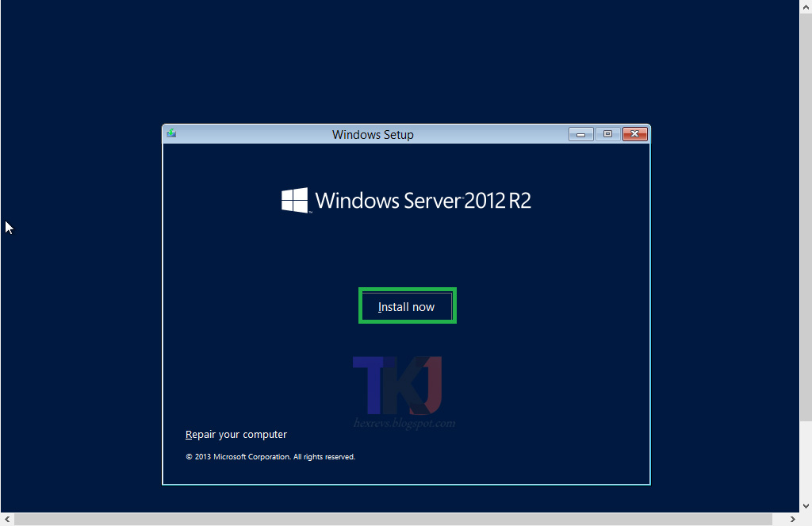The image size is (812, 526).
Task: Click the Windows Setup title text
Action: [373, 135]
